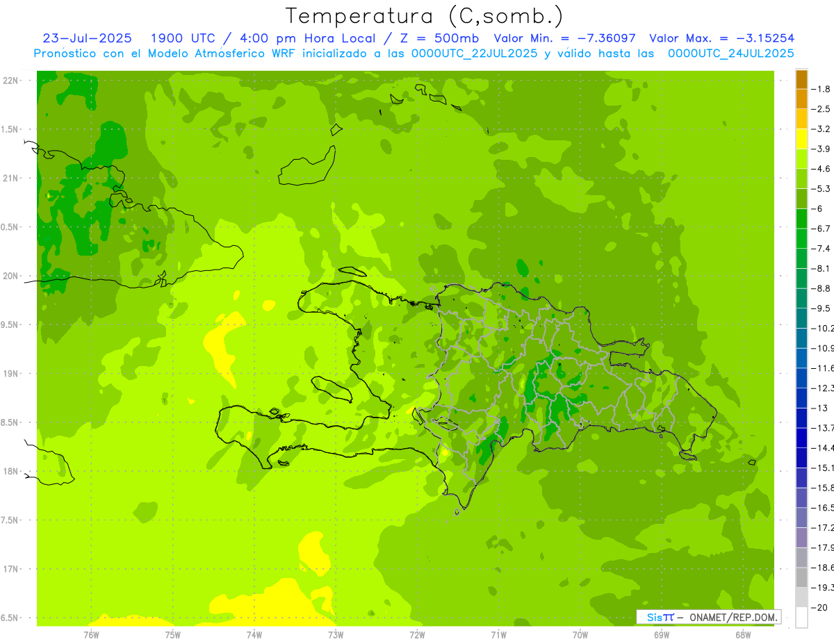
Task: Select the -3.9 color scale label
Action: point(822,149)
